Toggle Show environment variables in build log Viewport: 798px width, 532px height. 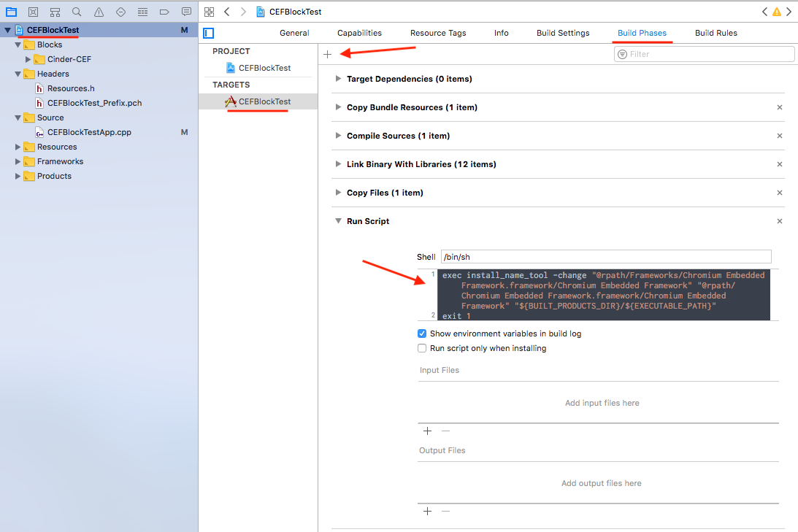coord(422,334)
